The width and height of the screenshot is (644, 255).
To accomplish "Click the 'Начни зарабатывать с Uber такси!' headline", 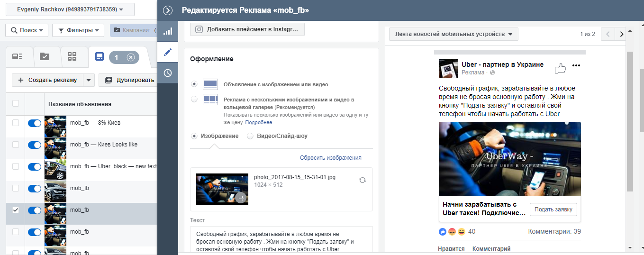I will 484,209.
